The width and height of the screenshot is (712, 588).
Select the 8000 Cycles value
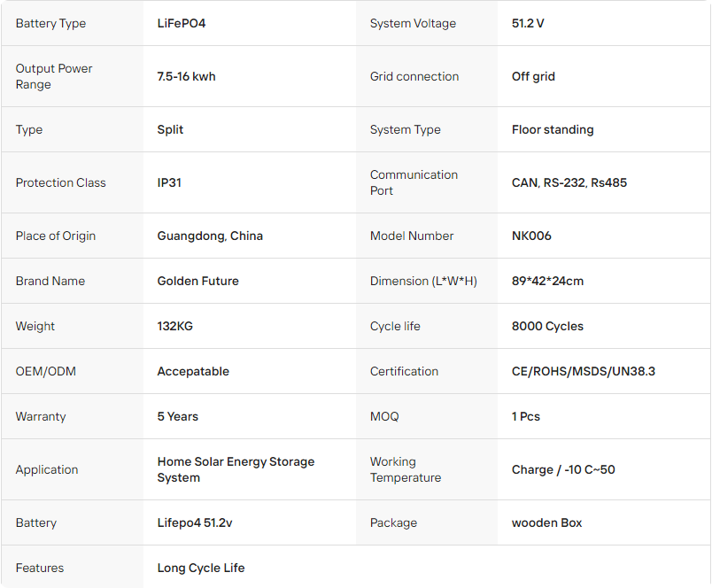(547, 326)
